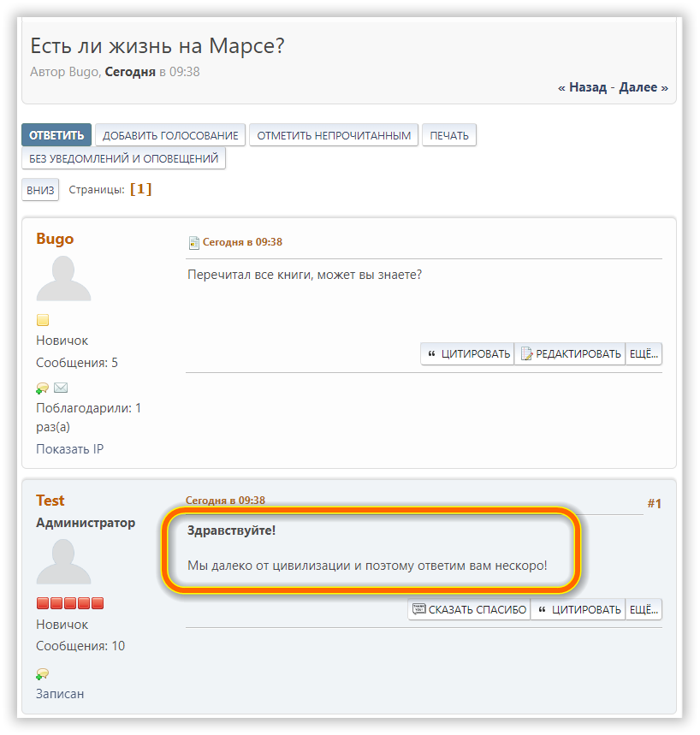Image resolution: width=700 pixels, height=735 pixels.
Task: Click the speech-bubble profile icon under Test
Action: click(42, 673)
